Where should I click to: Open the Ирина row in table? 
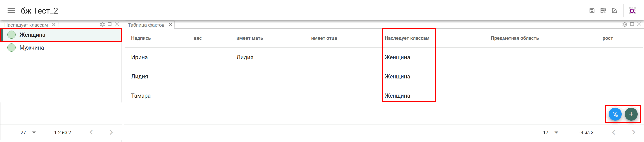[384, 57]
